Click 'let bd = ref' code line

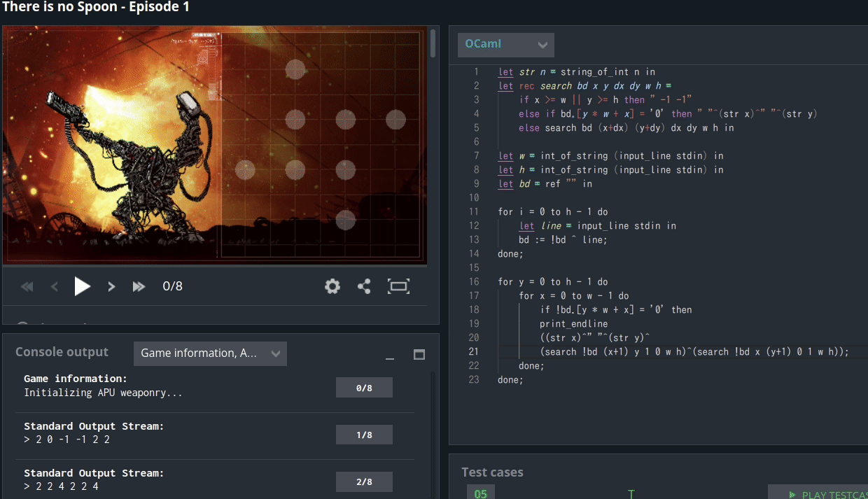click(545, 183)
